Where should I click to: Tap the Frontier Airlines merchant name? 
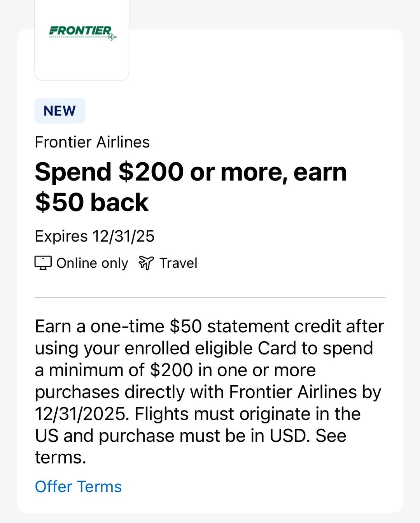[92, 142]
